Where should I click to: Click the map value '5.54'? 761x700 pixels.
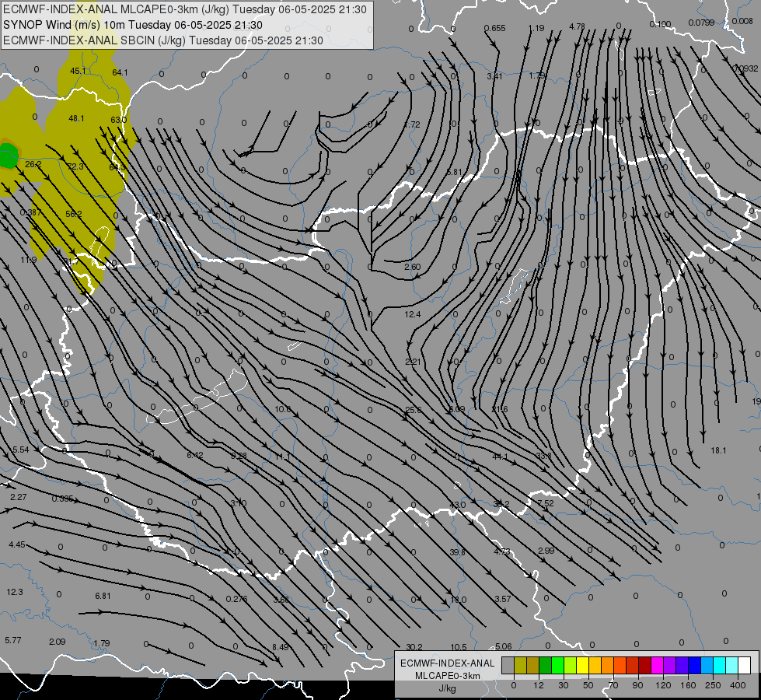[x=20, y=450]
